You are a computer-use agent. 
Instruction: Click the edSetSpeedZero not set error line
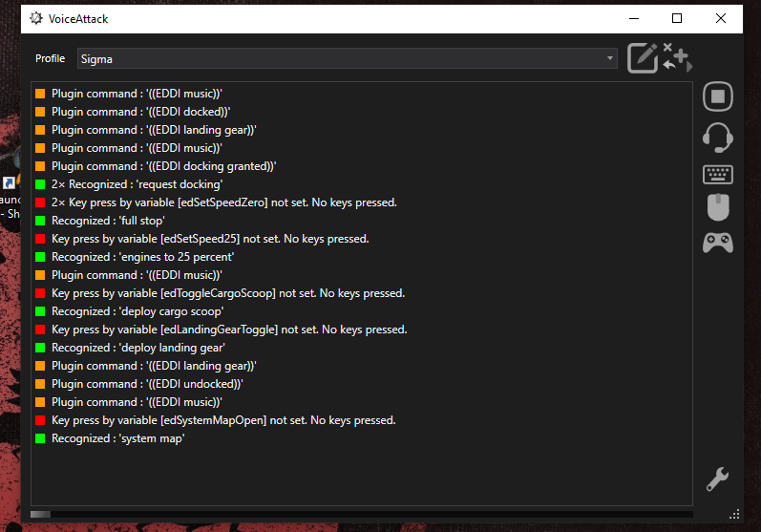[x=224, y=202]
